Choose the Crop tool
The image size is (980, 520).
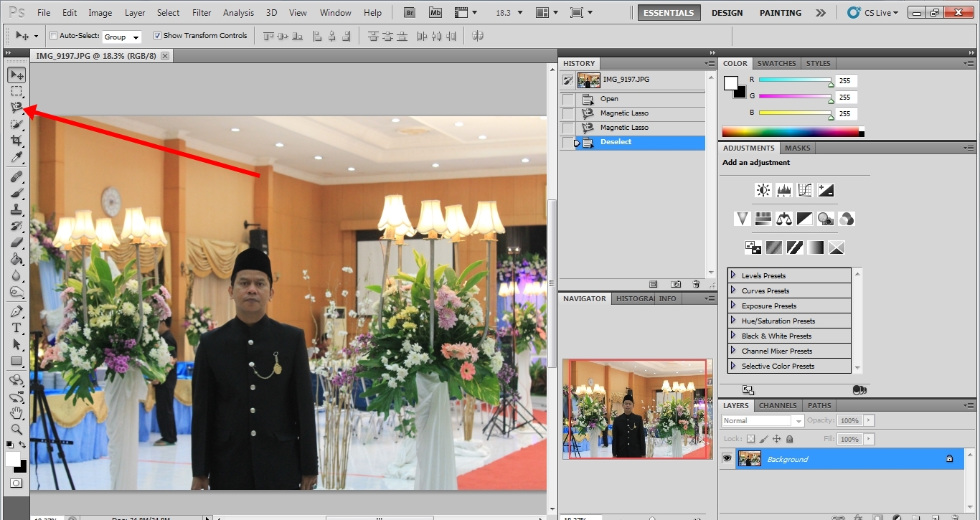click(17, 140)
